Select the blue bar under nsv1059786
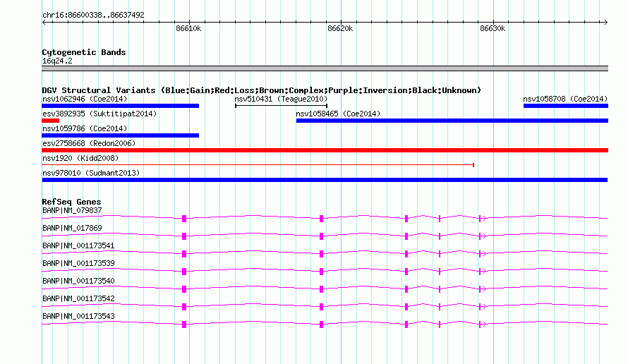Image resolution: width=628 pixels, height=364 pixels. 120,135
